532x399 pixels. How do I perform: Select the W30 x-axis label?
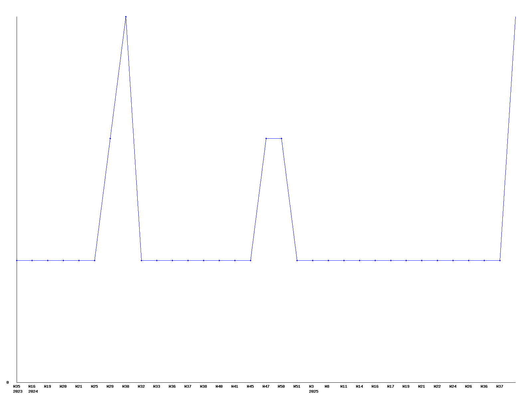tap(126, 386)
